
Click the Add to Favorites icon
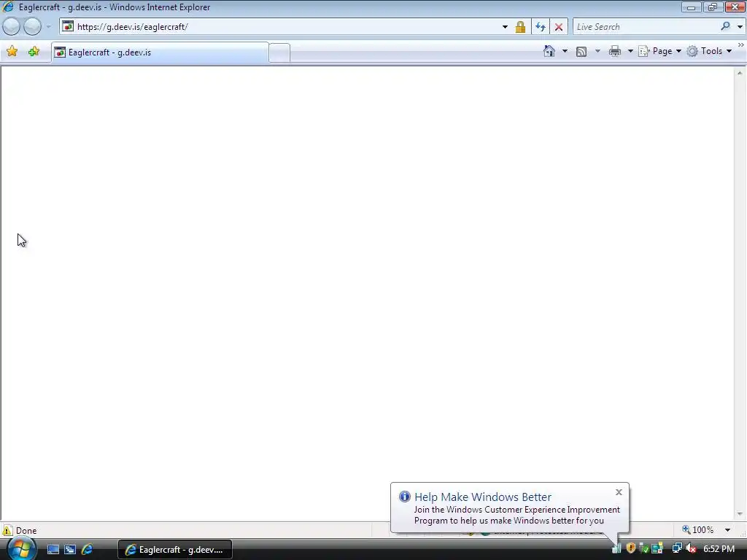click(x=34, y=52)
